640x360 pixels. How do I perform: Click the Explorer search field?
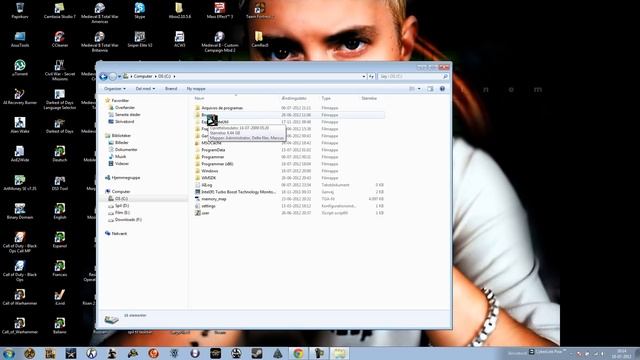coord(413,76)
